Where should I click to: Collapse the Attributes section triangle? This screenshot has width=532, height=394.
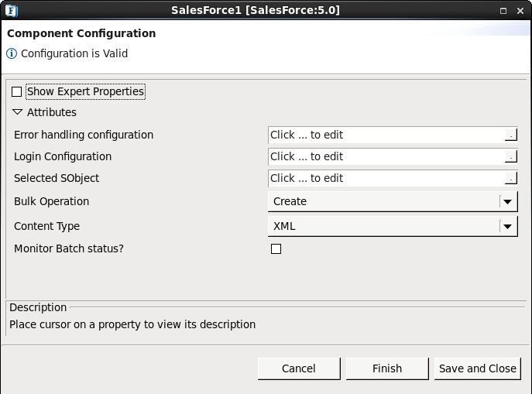[18, 112]
